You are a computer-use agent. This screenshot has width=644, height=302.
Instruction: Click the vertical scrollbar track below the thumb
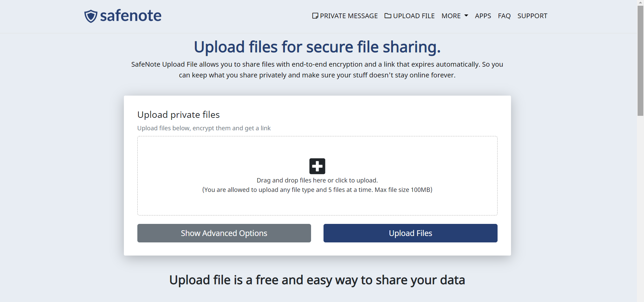640,209
